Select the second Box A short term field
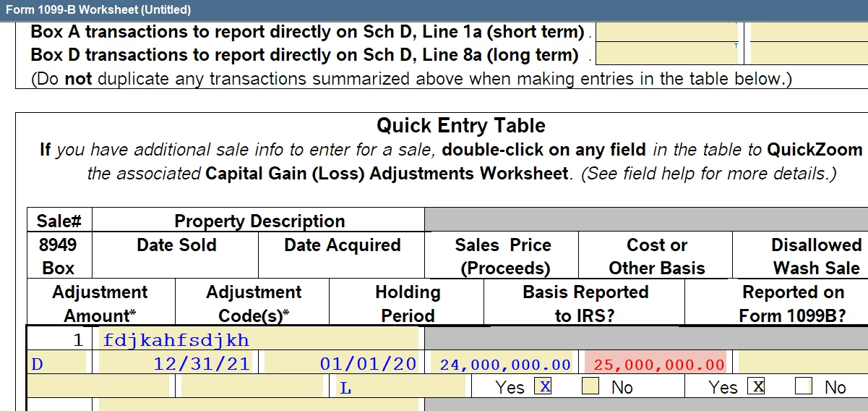Image resolution: width=868 pixels, height=411 pixels. [809, 32]
